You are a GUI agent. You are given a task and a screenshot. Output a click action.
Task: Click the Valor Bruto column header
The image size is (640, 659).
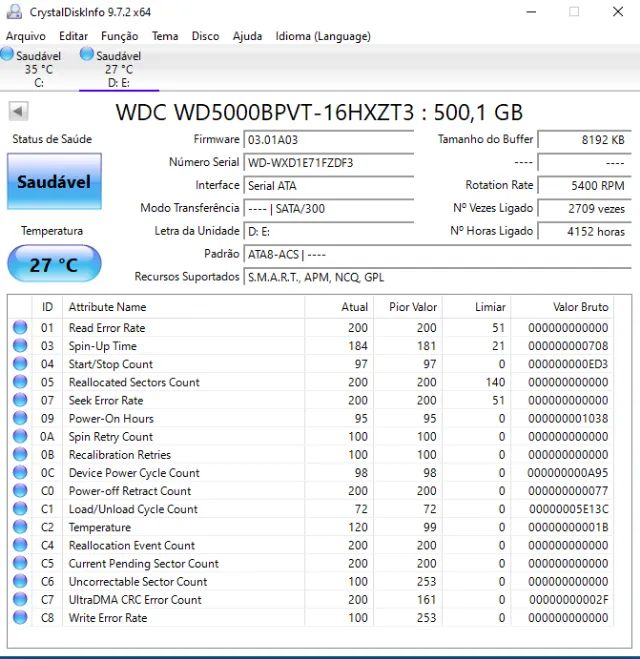562,307
